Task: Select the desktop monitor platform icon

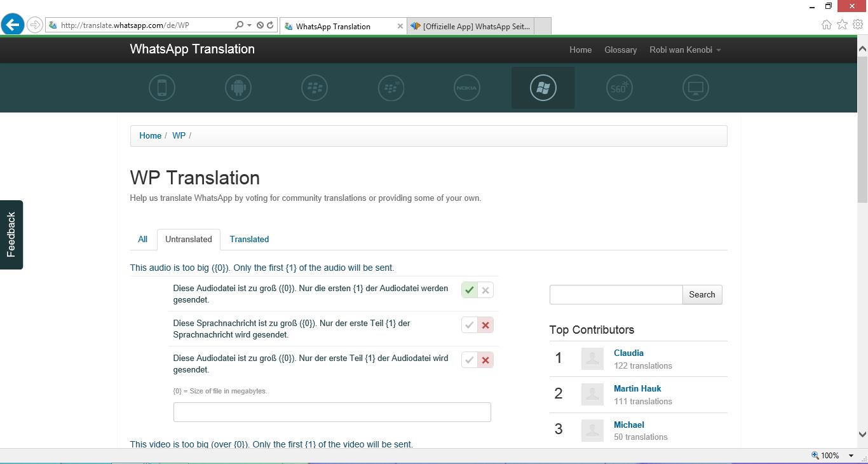Action: (x=696, y=88)
